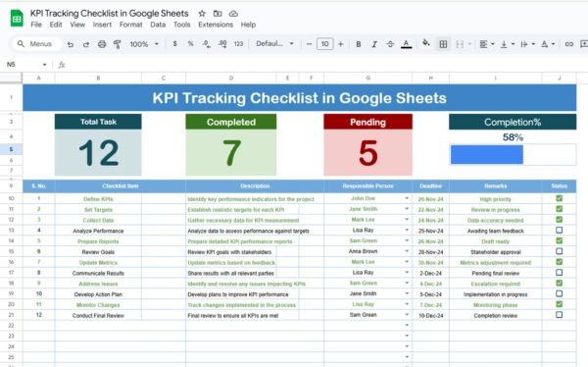
Task: Open dropdown for Jane Smith in row 11
Action: [407, 209]
